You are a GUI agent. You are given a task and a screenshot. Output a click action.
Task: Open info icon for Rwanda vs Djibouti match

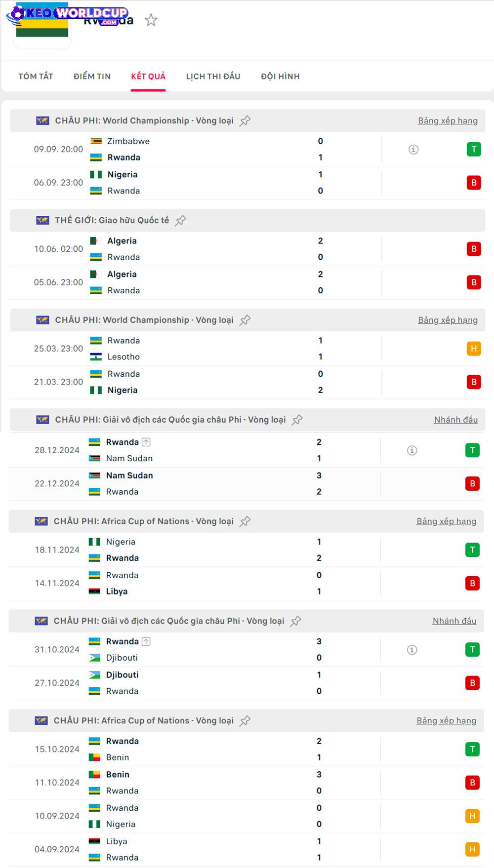pyautogui.click(x=412, y=650)
